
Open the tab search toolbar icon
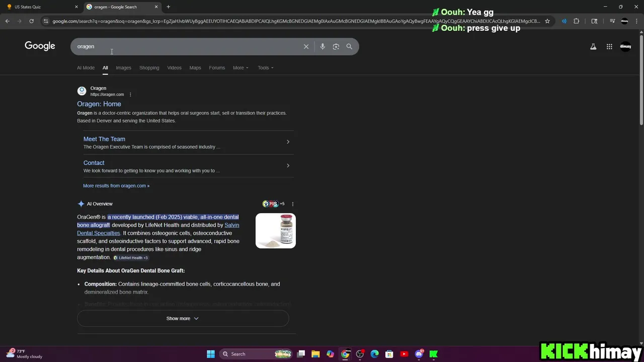click(594, 21)
